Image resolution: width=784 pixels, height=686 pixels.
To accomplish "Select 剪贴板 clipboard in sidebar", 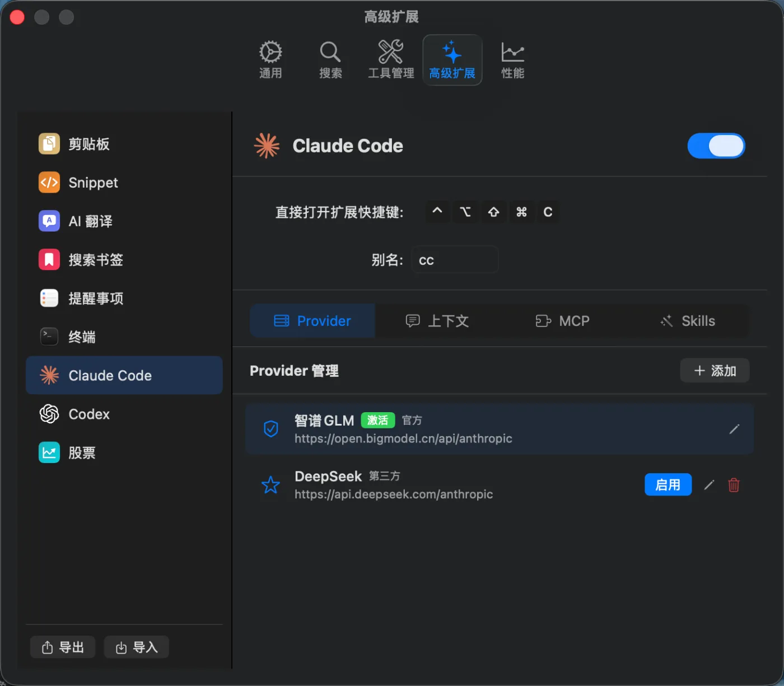I will coord(124,144).
